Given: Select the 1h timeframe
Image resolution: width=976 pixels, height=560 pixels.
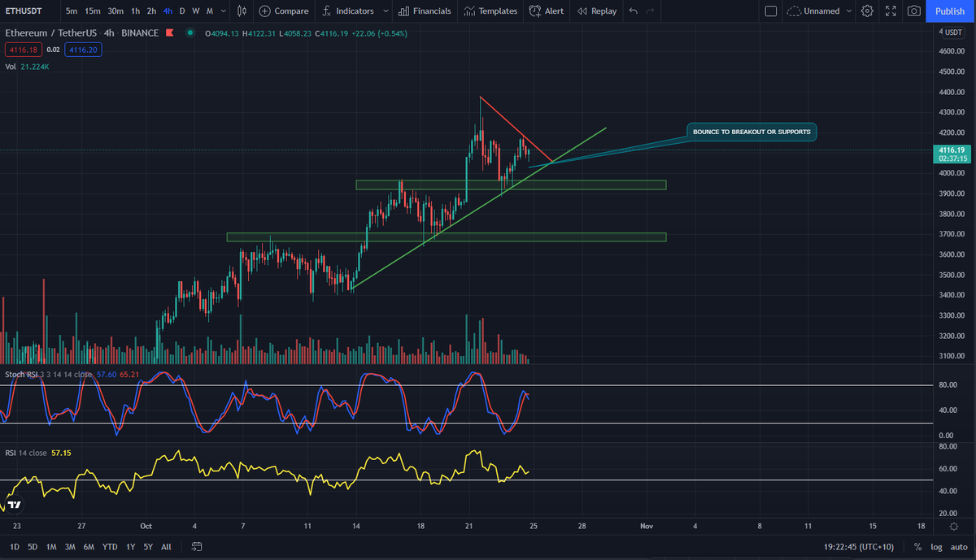Looking at the screenshot, I should click(135, 11).
